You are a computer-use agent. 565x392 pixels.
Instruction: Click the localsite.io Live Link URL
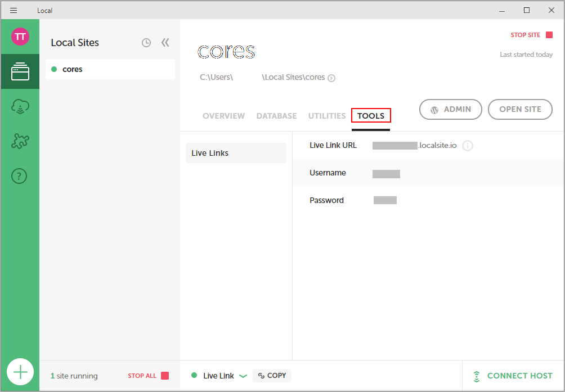point(414,146)
